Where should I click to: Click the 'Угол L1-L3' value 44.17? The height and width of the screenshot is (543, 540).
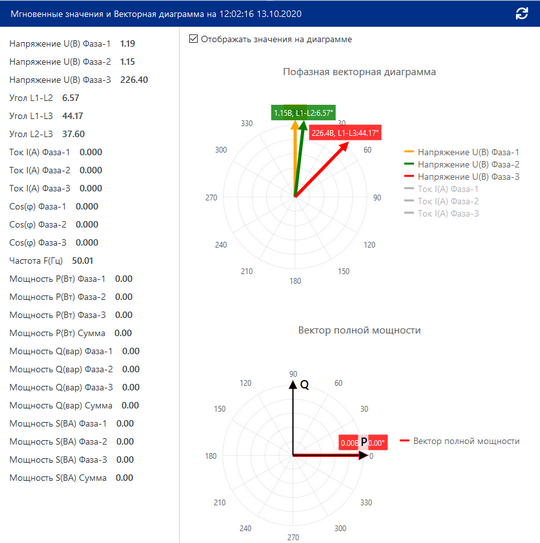[72, 116]
